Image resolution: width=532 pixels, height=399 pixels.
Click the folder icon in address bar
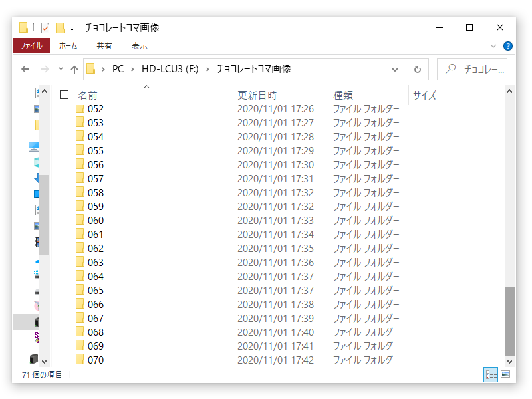coord(90,69)
